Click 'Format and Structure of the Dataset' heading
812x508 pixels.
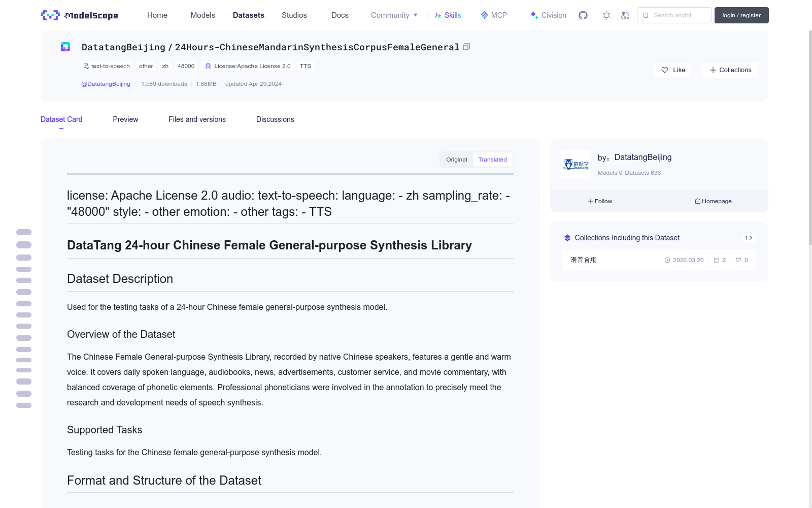coord(164,481)
